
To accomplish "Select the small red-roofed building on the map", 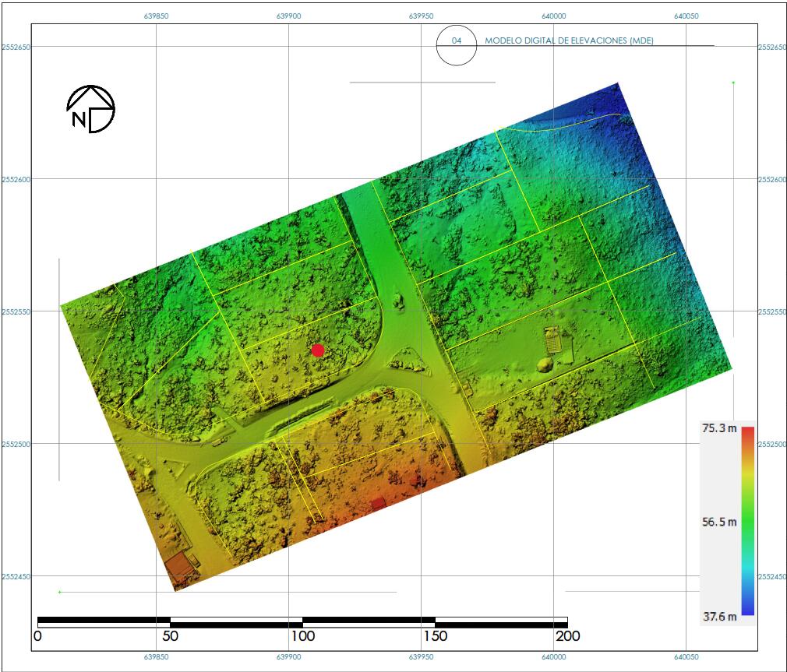I will (x=378, y=504).
